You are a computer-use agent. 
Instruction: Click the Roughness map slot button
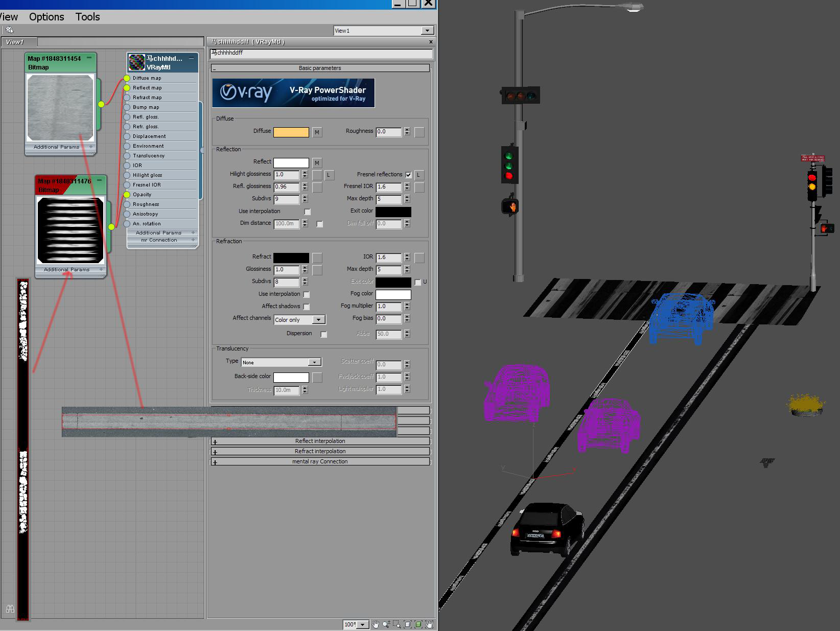[419, 132]
